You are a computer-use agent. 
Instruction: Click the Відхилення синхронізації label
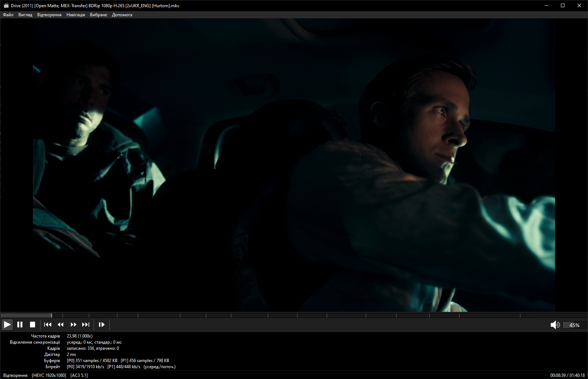pos(35,342)
